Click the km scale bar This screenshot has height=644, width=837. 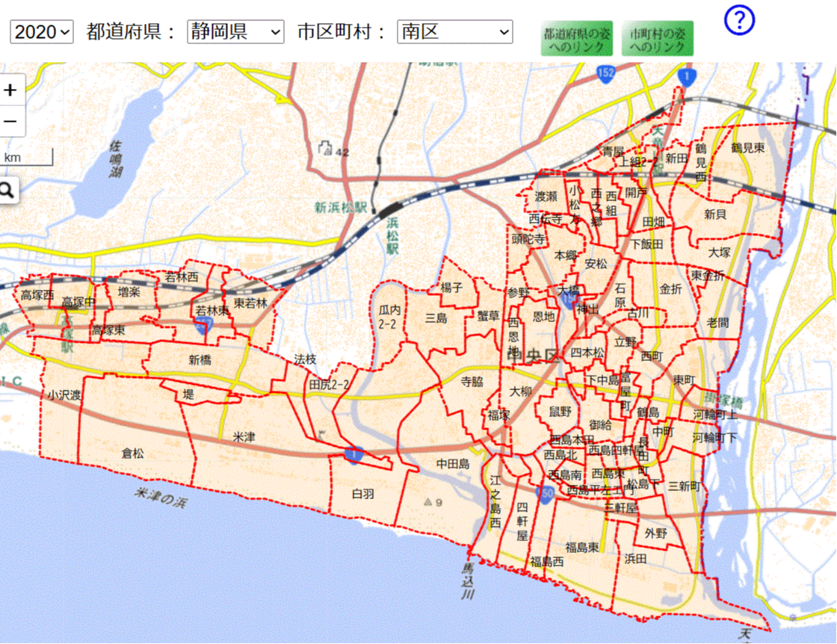tap(27, 158)
